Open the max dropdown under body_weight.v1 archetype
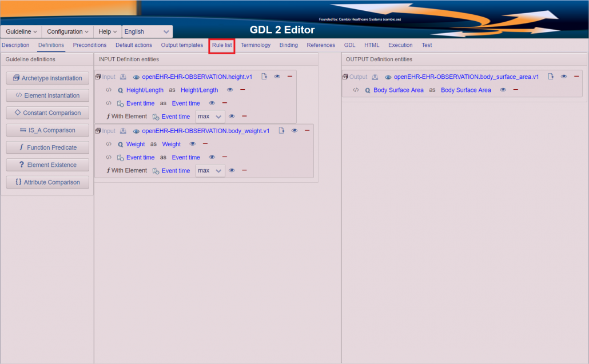This screenshot has width=589, height=364. coord(210,171)
